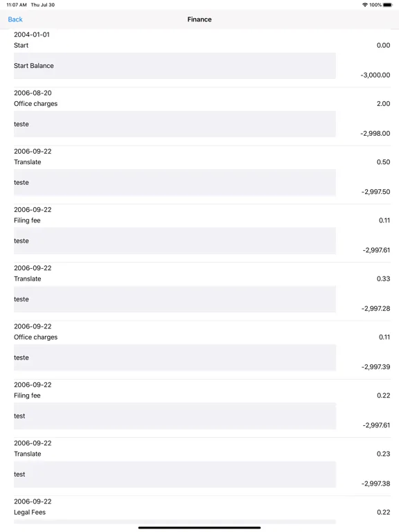Screen dimensions: 399x532
Task: Tap the -2,997.39 running balance
Action: click(x=375, y=366)
